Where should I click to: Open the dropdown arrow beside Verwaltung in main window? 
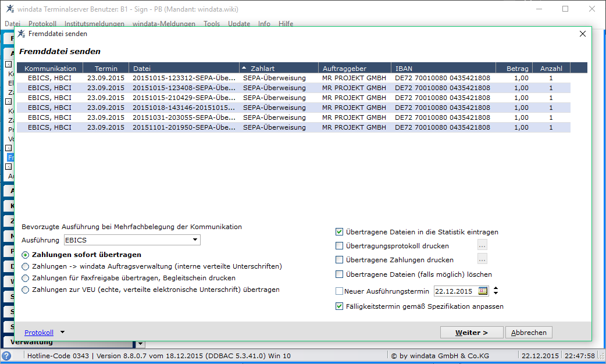[x=141, y=344]
